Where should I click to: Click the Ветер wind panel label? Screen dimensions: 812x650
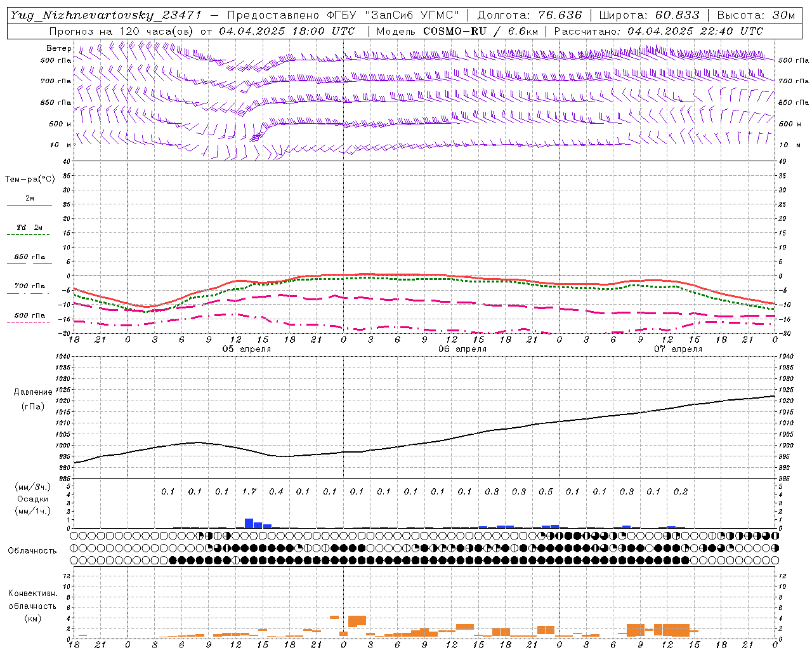(x=59, y=48)
